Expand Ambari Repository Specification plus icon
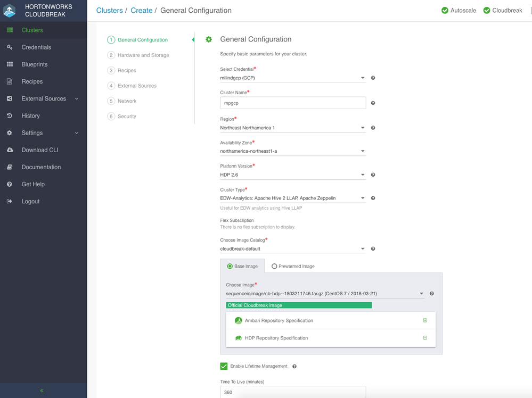 pos(425,320)
